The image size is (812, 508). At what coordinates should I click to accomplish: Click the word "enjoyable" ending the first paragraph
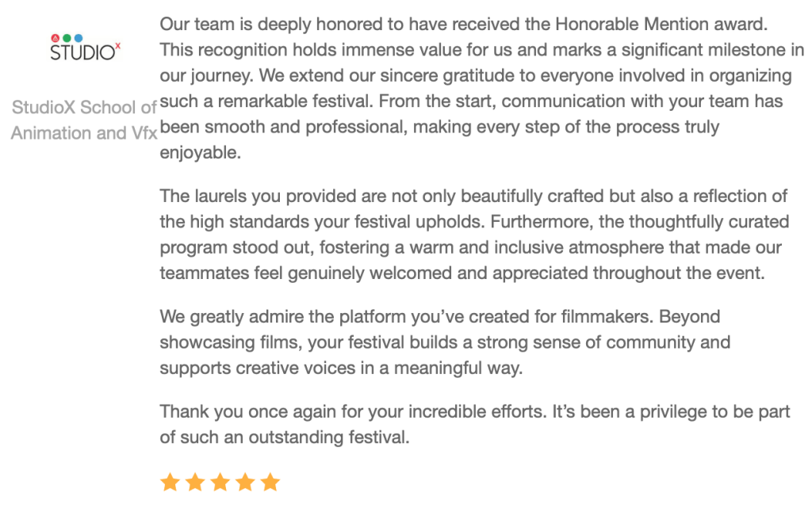pyautogui.click(x=200, y=153)
